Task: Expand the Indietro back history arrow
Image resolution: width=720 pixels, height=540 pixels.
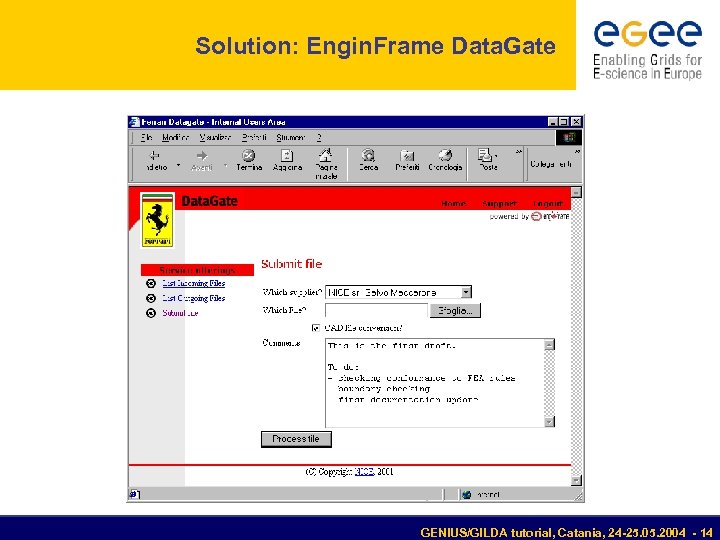Action: tap(179, 165)
